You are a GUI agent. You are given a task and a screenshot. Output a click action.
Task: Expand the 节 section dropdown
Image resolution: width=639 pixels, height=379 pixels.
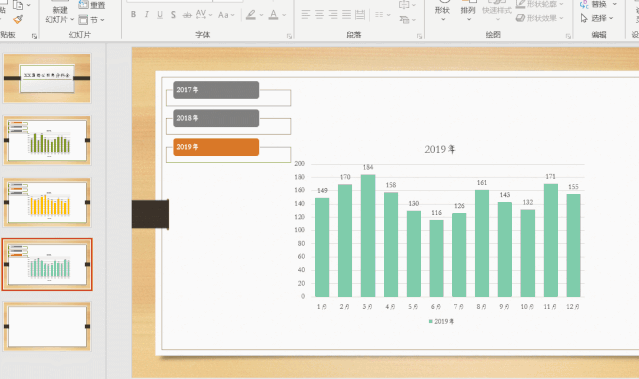coord(92,19)
